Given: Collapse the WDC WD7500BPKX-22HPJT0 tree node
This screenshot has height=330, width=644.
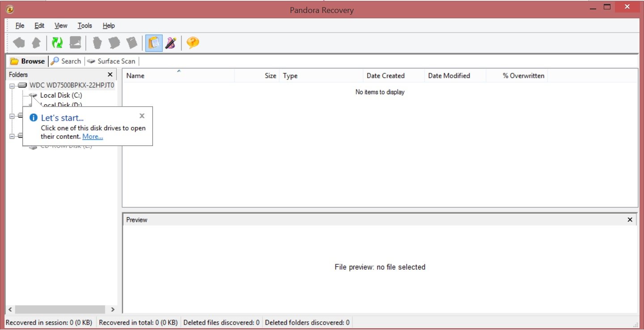Looking at the screenshot, I should (12, 85).
